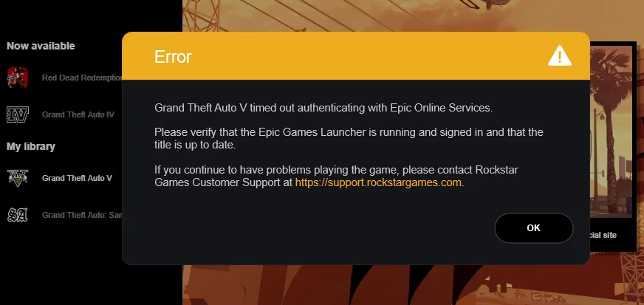644x305 pixels.
Task: Open Grand Theft Auto IV sidebar entry label
Action: (x=78, y=114)
